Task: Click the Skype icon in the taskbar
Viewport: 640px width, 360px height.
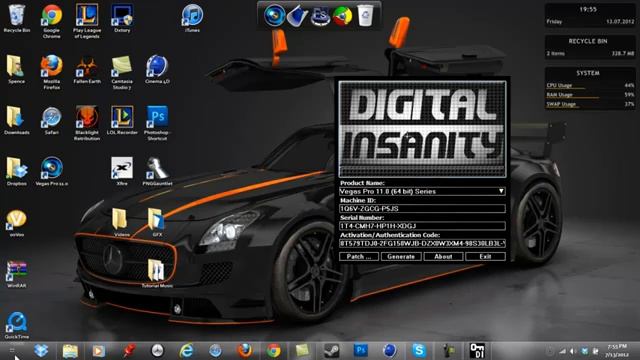Action: [419, 350]
